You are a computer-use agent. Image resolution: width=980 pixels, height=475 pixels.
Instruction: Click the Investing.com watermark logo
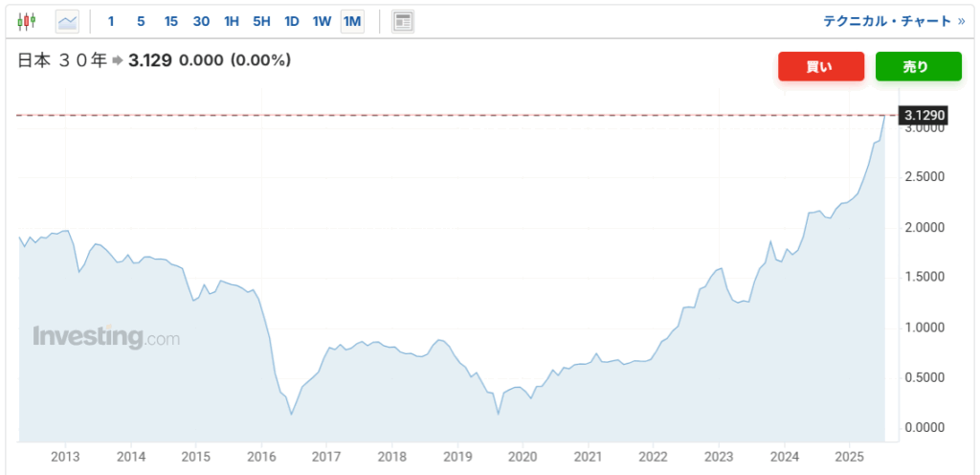[105, 337]
